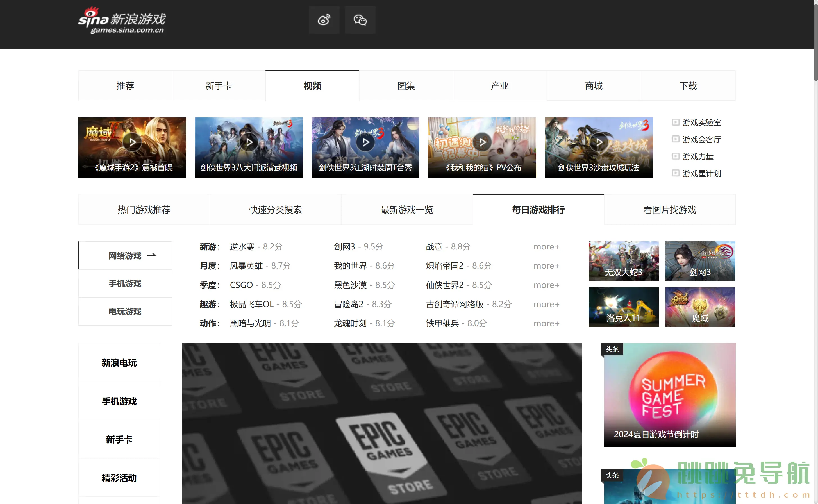Go to 新浪电玩 in the sidebar
818x504 pixels.
(x=119, y=363)
